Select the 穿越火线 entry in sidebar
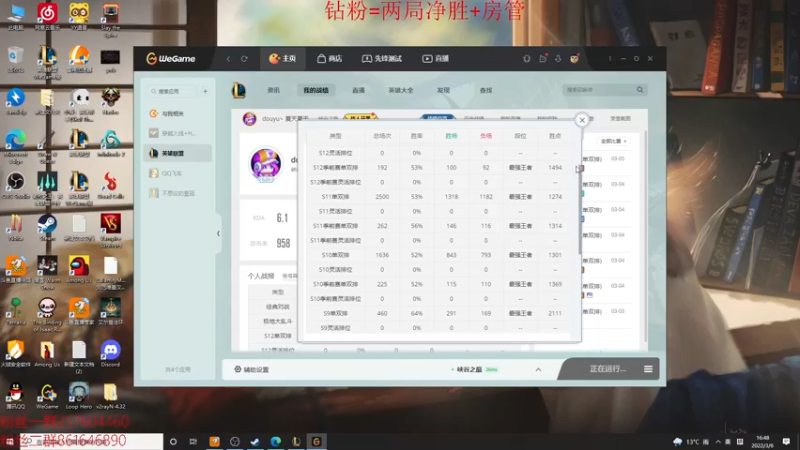This screenshot has width=800, height=450. click(x=178, y=133)
